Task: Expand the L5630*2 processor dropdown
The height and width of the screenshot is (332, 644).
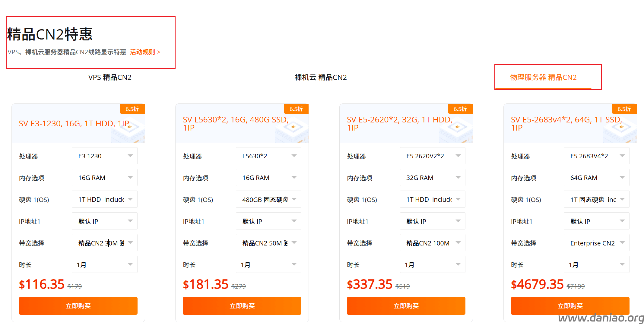Action: coord(268,156)
